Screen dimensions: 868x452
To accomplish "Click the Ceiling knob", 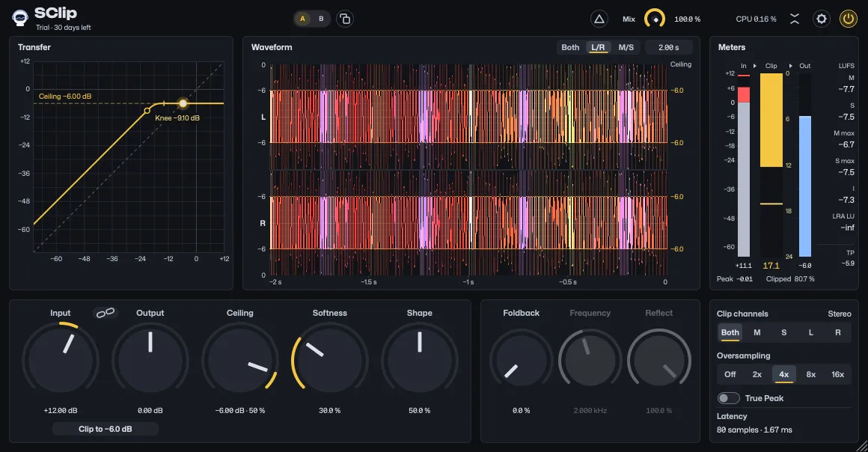I will coord(239,361).
